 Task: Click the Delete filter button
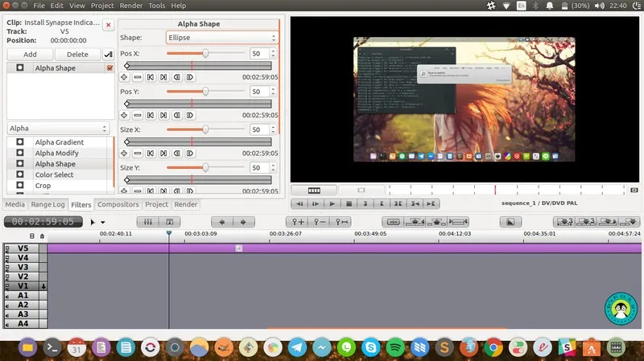[x=77, y=55]
